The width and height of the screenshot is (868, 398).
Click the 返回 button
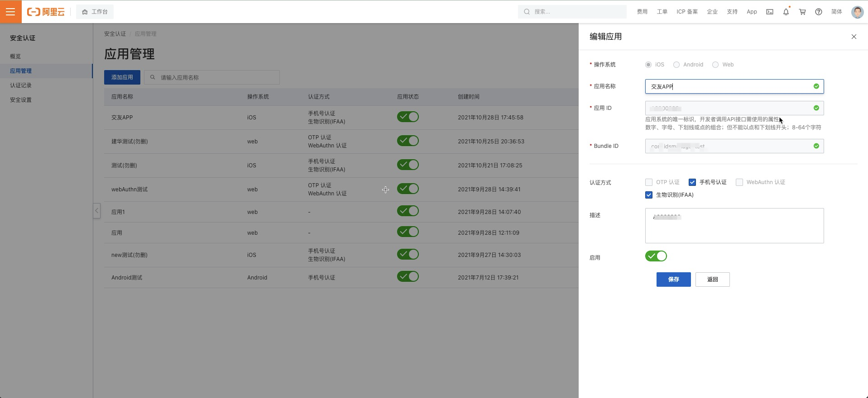(713, 280)
